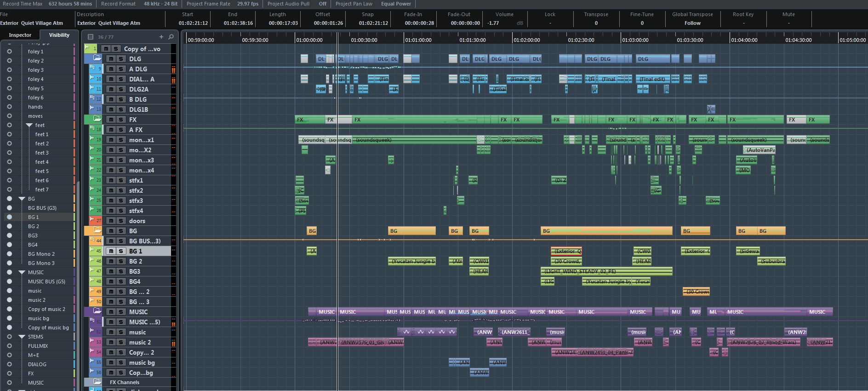Show the foley 1 track
The width and height of the screenshot is (868, 391).
point(9,52)
